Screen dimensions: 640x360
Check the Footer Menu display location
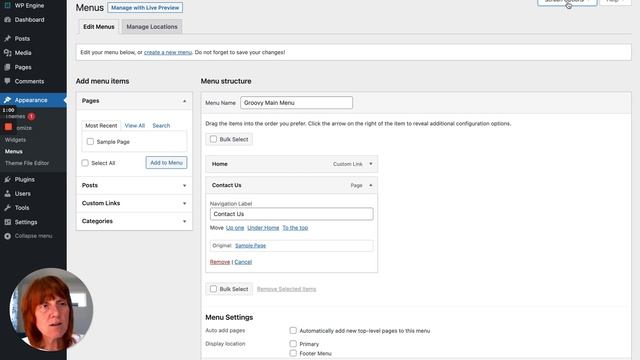[293, 353]
